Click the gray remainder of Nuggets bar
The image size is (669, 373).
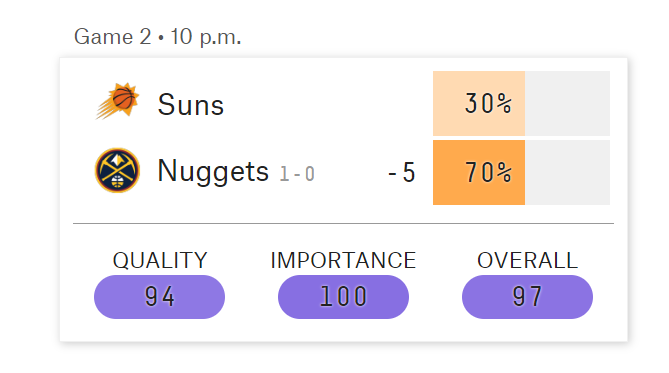pos(567,172)
